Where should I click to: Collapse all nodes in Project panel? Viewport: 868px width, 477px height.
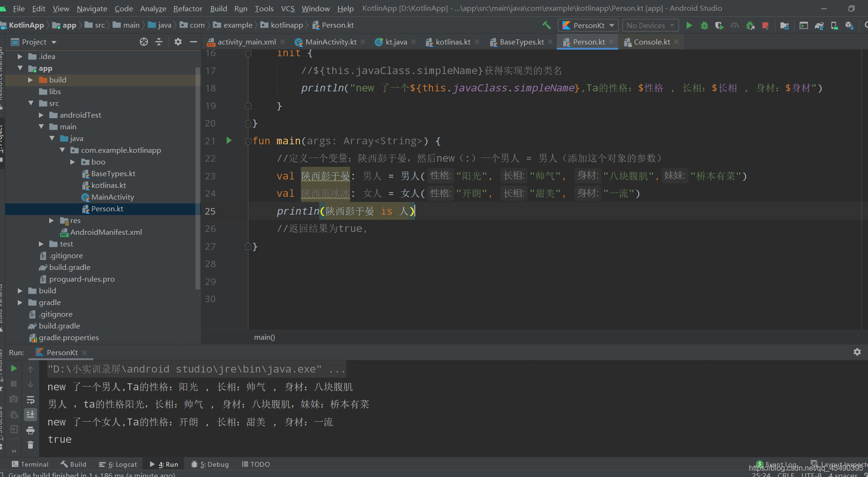pos(159,42)
